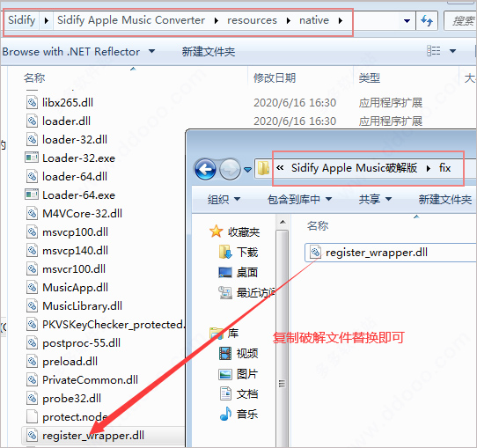Click the loader-64.dll file icon
This screenshot has width=477, height=448.
pos(32,176)
